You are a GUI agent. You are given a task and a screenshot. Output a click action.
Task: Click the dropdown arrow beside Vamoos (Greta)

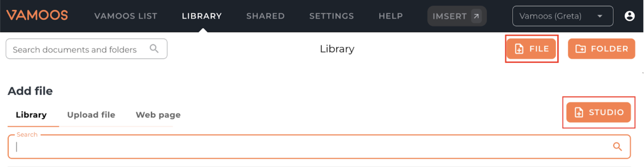(600, 16)
